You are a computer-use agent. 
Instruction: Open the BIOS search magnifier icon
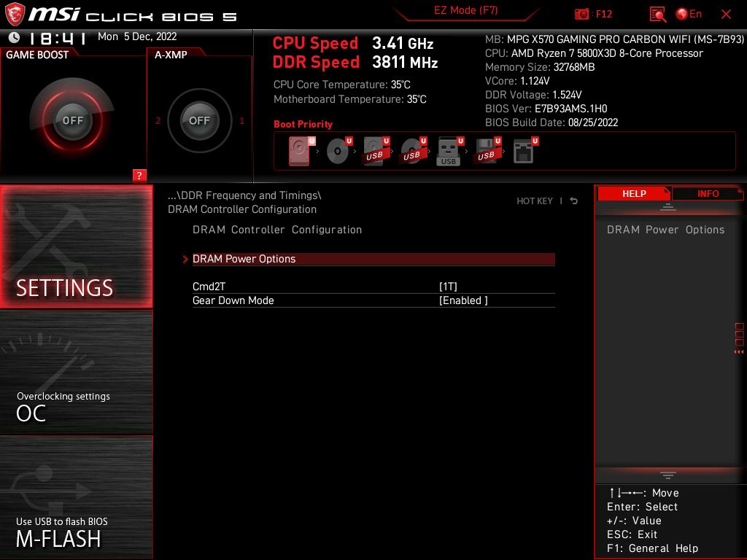(x=658, y=15)
